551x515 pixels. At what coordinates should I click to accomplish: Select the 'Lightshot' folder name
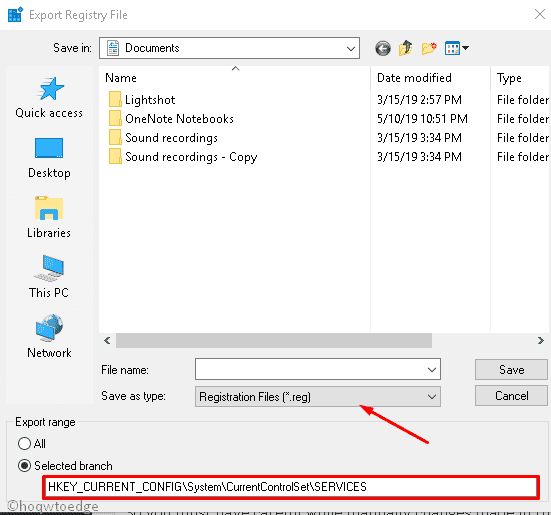(x=150, y=100)
